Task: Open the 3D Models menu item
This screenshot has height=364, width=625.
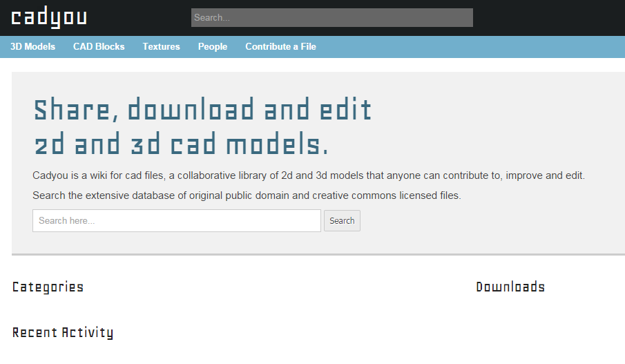Action: 32,46
